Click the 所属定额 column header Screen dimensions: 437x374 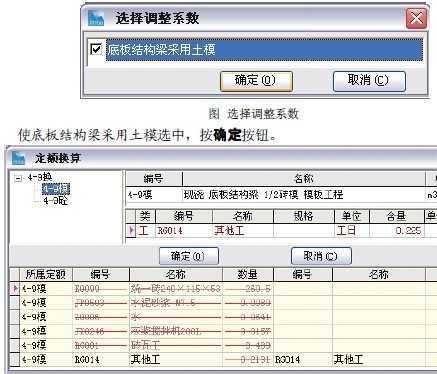[46, 275]
